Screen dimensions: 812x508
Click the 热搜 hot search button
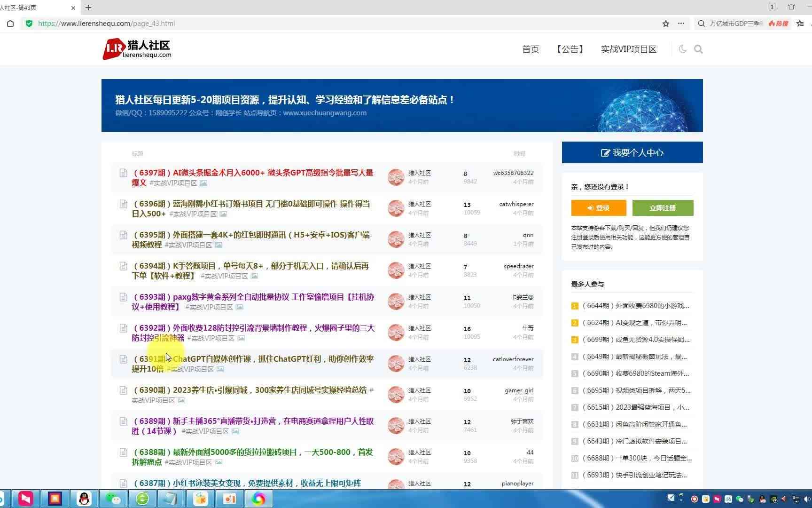point(778,24)
